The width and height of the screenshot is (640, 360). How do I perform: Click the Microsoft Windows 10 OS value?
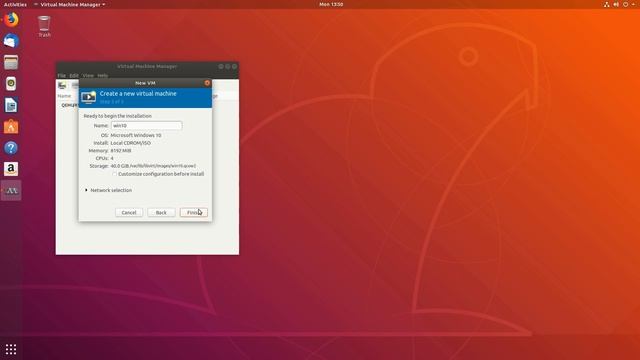pyautogui.click(x=136, y=135)
